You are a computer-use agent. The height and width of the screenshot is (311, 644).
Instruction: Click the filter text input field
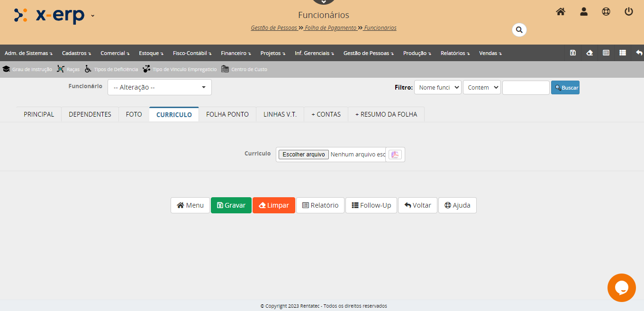click(x=526, y=88)
